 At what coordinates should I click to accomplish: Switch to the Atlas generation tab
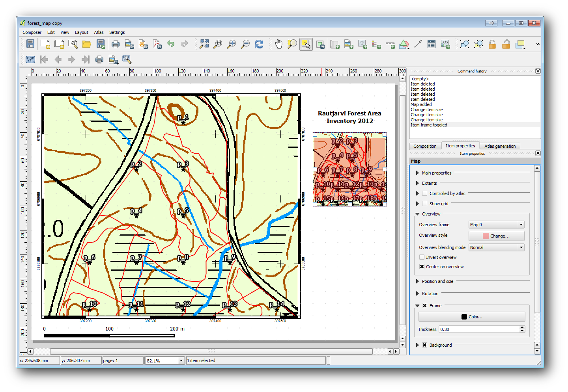[500, 146]
